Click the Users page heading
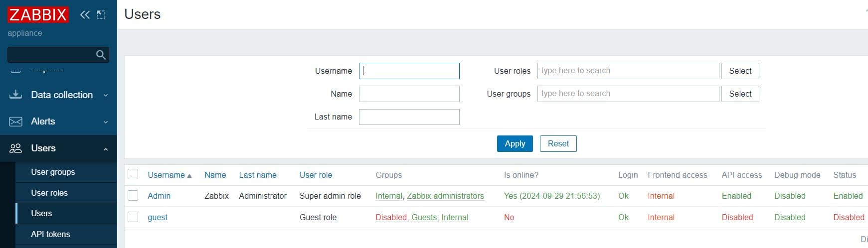 point(143,14)
